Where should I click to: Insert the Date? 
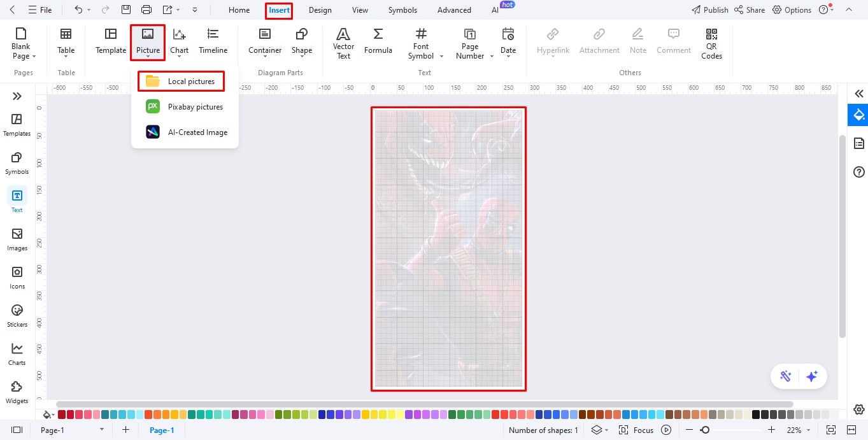[x=508, y=42]
